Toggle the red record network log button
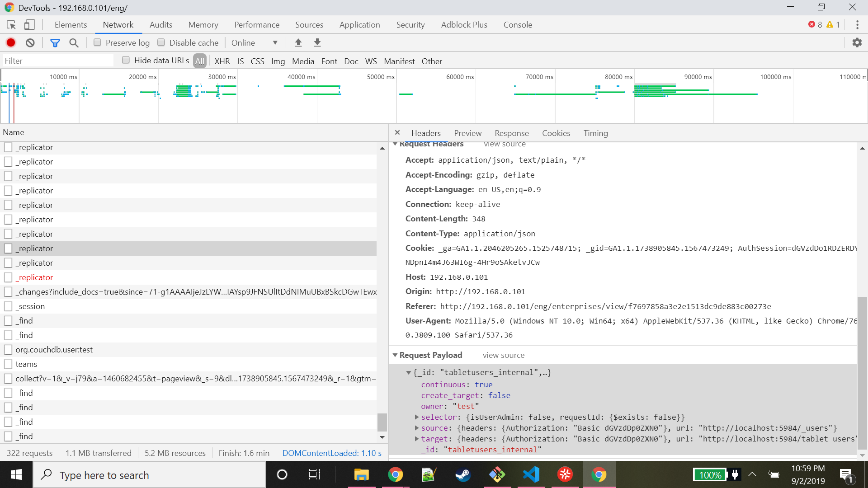Viewport: 868px width, 488px height. 10,42
